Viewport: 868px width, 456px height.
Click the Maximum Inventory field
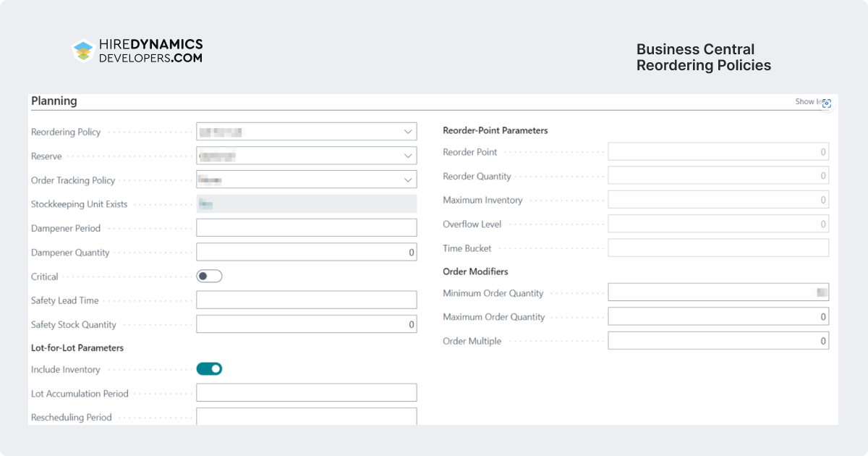click(718, 200)
